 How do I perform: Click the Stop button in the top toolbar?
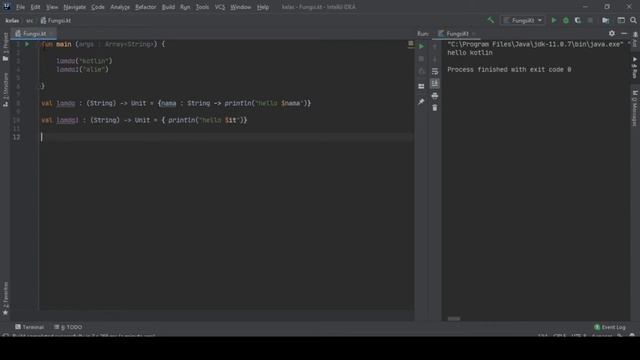[x=590, y=20]
